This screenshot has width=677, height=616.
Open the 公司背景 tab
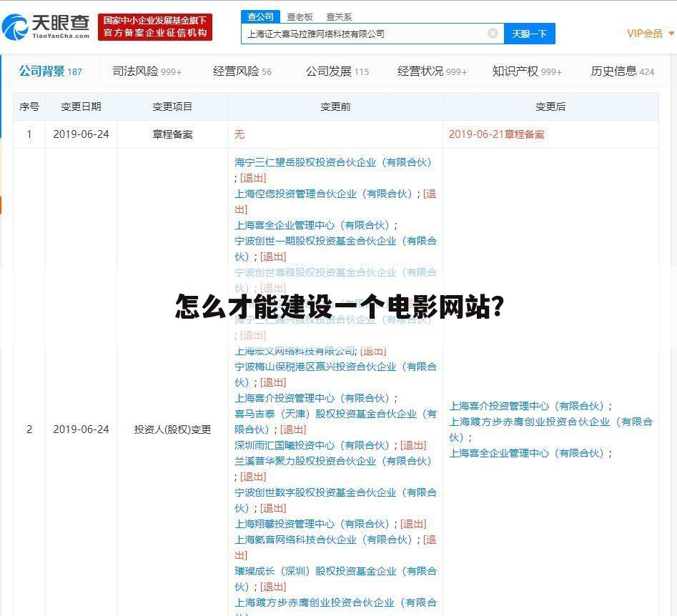click(50, 71)
